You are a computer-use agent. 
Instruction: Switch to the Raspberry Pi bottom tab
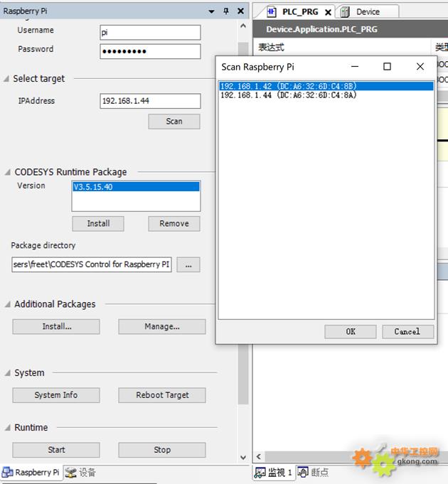(31, 473)
